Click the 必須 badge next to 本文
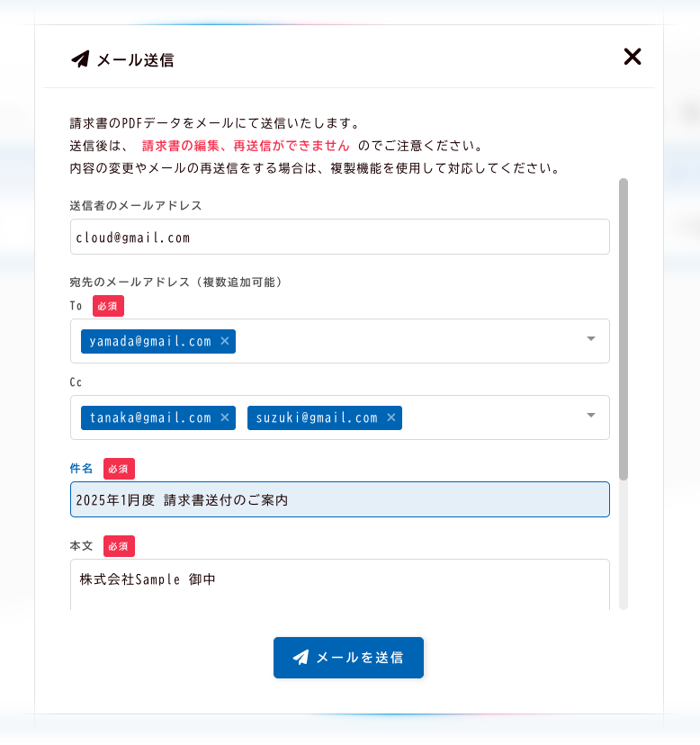Viewport: 700px width, 745px height. point(119,546)
